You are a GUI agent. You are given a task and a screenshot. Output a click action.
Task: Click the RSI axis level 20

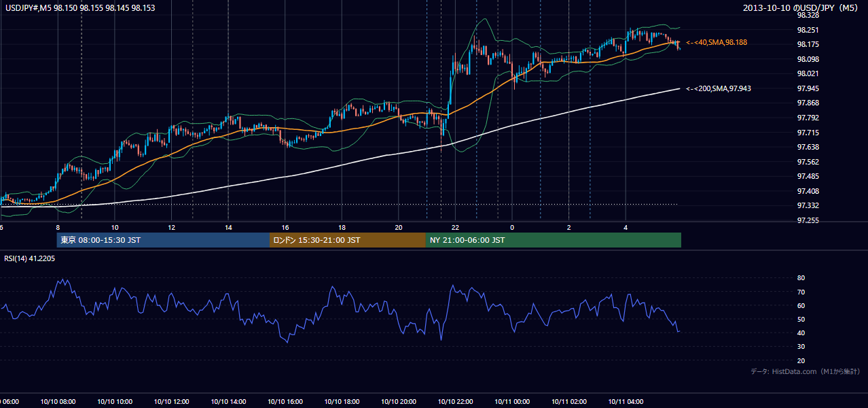(x=801, y=360)
